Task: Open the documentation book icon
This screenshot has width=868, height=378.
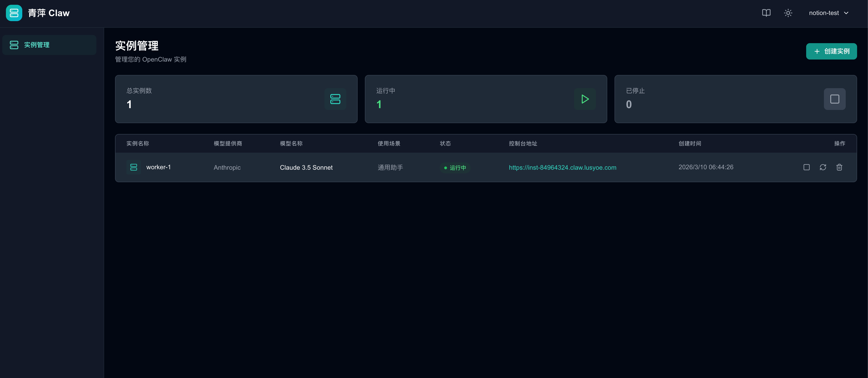Action: click(x=766, y=13)
